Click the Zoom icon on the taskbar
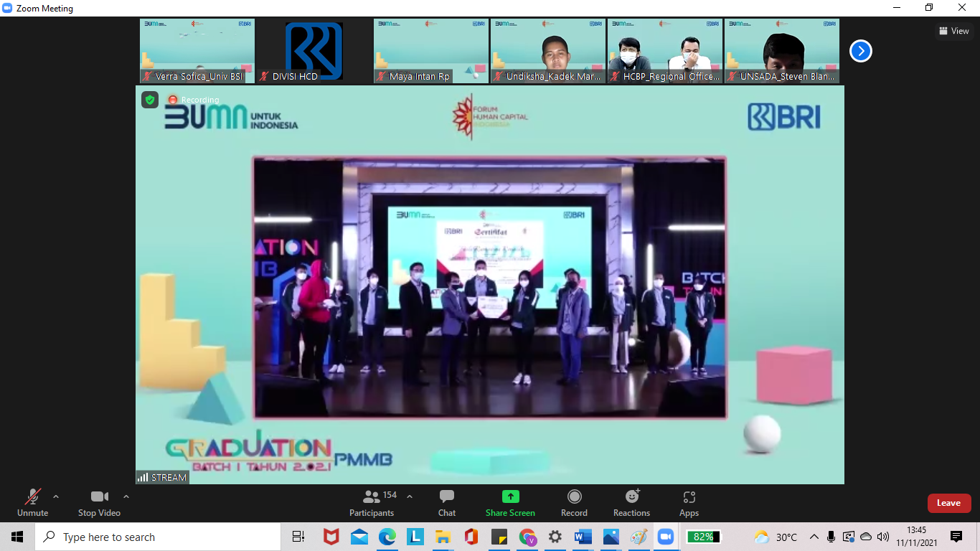This screenshot has width=980, height=551. (666, 537)
